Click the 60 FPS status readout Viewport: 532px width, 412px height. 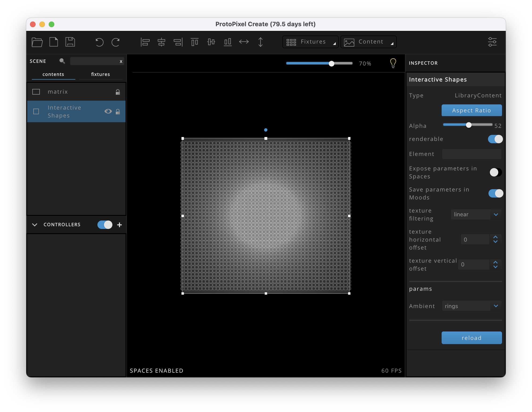[x=392, y=371]
